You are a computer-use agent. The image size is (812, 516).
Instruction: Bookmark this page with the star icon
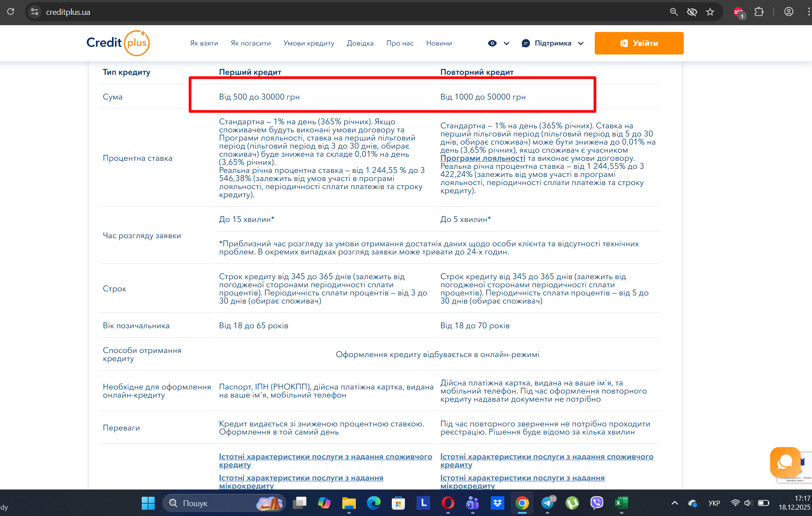[x=710, y=12]
